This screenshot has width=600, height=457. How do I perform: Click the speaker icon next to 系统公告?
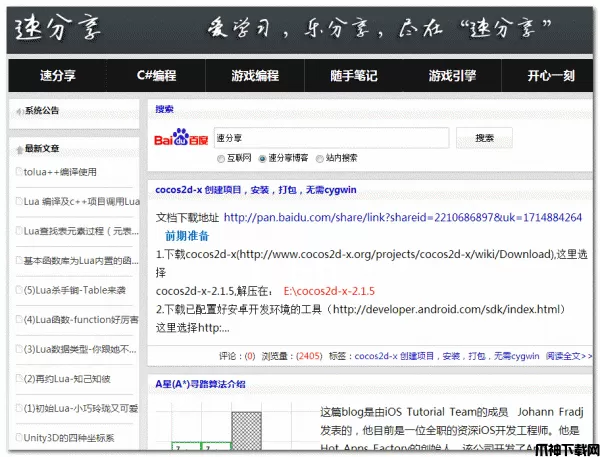point(18,110)
